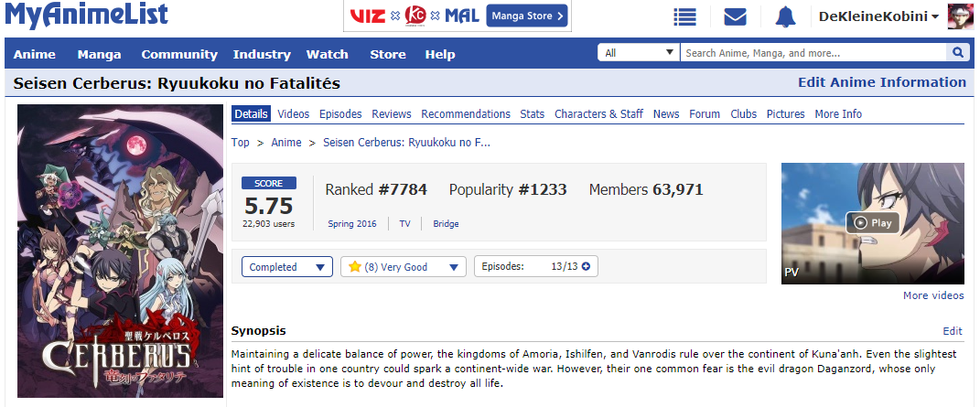Screen dimensions: 980x407
Task: Click Edit Anime Information link
Action: [882, 82]
